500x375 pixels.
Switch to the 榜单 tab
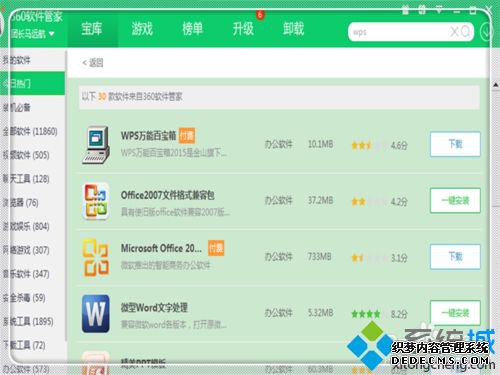click(x=193, y=29)
